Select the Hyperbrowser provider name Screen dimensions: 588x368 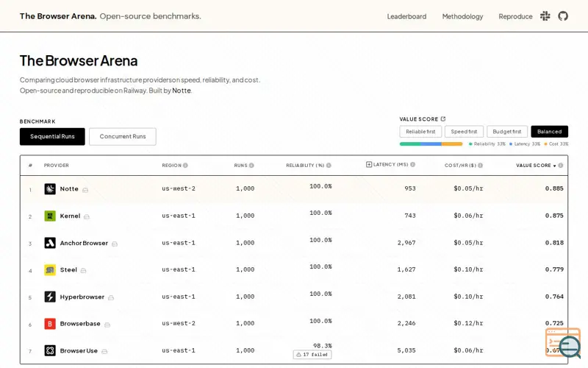coord(82,297)
